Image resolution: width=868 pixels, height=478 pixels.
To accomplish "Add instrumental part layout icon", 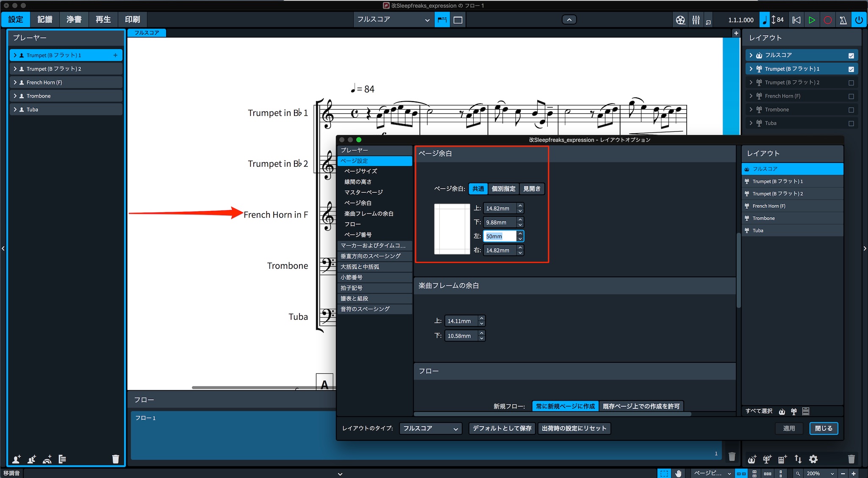I will [767, 459].
